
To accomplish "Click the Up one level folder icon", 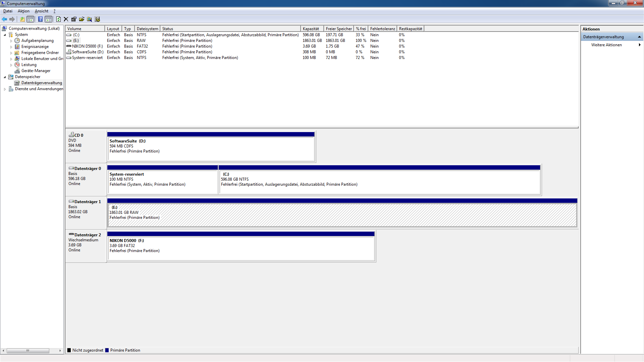I will coord(22,19).
